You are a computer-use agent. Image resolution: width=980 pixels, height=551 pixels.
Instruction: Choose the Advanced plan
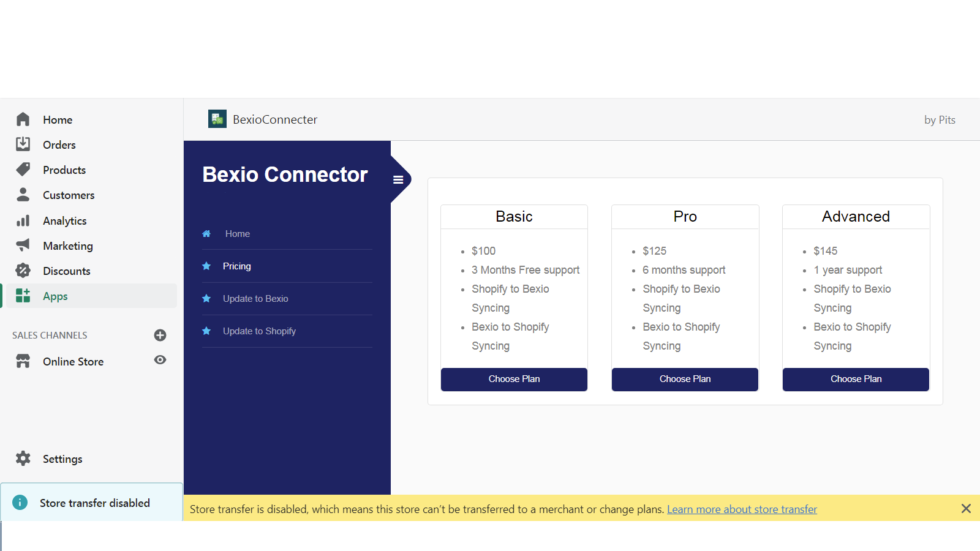pos(856,379)
